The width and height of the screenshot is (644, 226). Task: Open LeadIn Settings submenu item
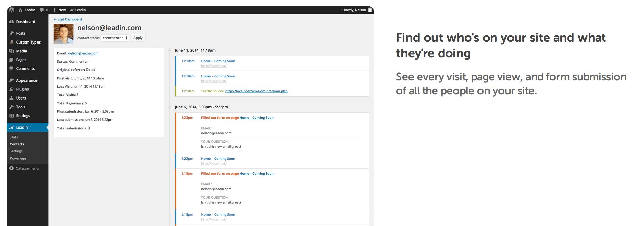pyautogui.click(x=16, y=151)
